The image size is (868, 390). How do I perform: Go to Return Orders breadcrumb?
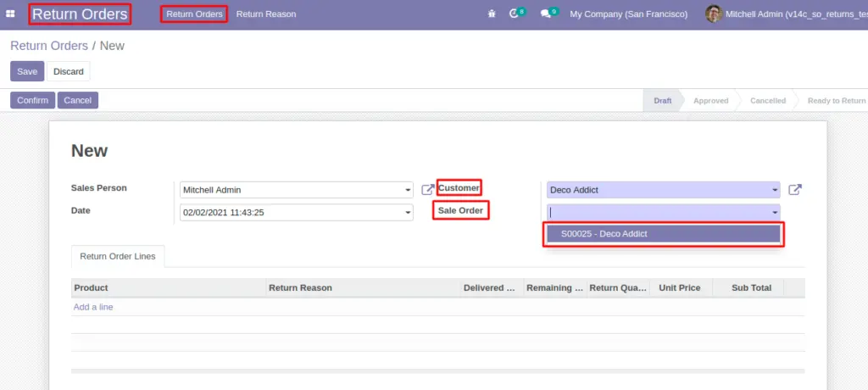pos(49,46)
